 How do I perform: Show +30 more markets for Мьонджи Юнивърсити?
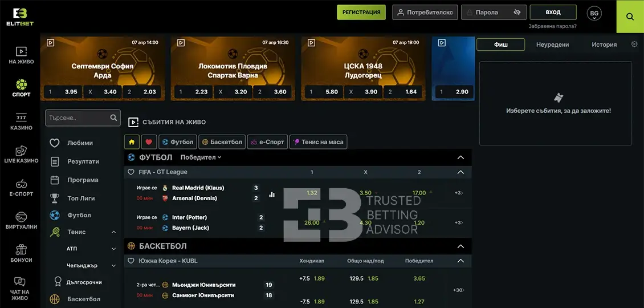pos(458,290)
